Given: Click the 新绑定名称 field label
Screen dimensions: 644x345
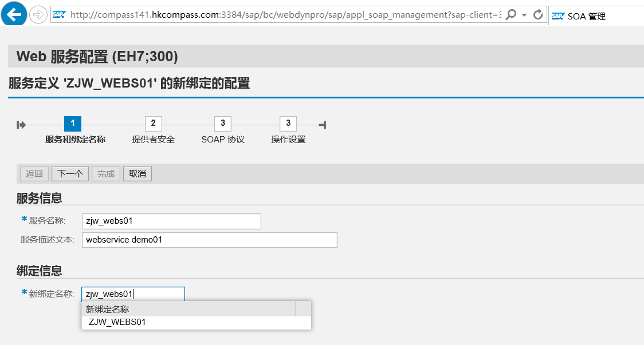Looking at the screenshot, I should [52, 294].
